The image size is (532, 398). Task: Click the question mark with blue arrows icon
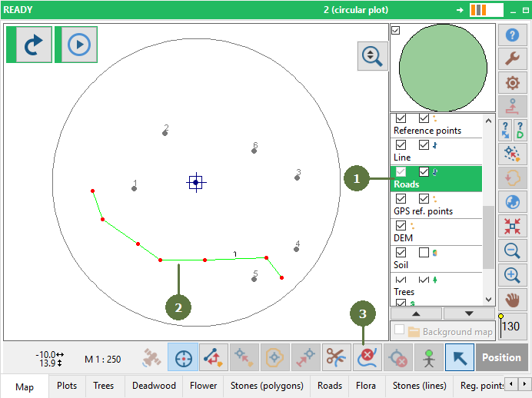coord(506,130)
